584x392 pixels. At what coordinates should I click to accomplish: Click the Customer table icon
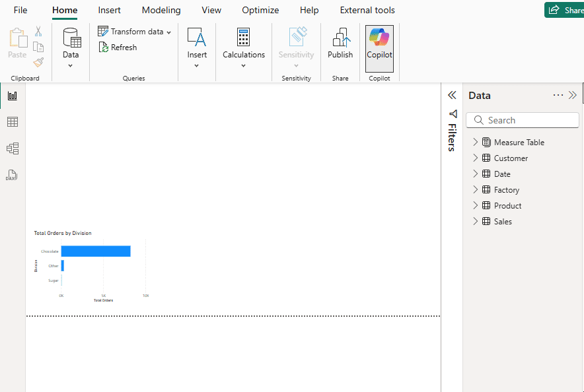pyautogui.click(x=486, y=158)
